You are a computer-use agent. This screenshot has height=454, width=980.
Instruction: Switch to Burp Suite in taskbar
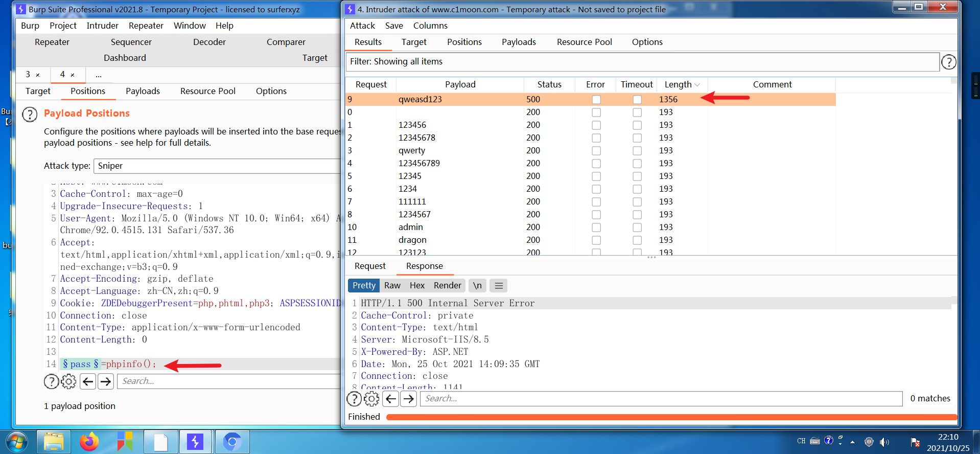pos(195,442)
